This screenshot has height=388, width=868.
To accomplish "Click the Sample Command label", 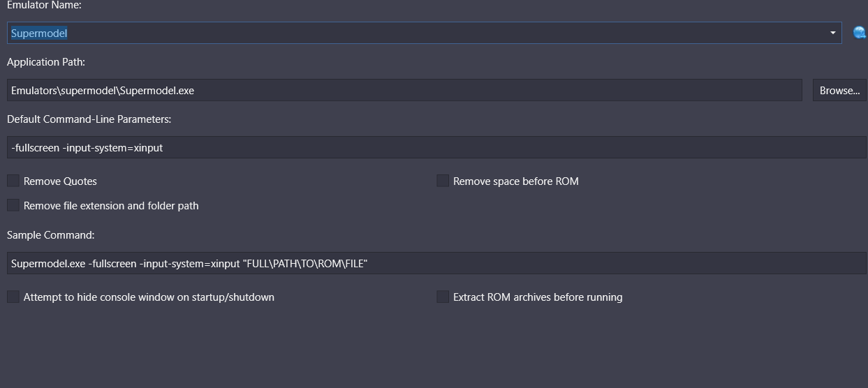I will point(51,235).
